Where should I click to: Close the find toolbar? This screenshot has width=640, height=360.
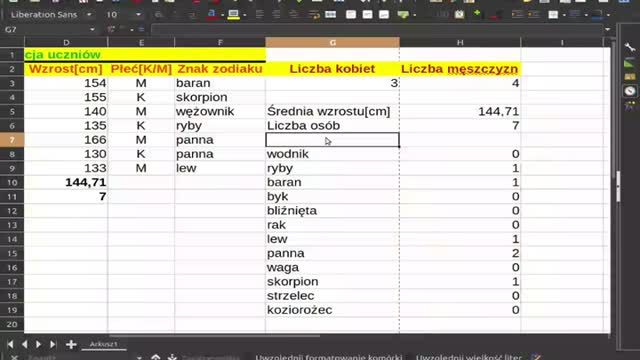pos(14,358)
